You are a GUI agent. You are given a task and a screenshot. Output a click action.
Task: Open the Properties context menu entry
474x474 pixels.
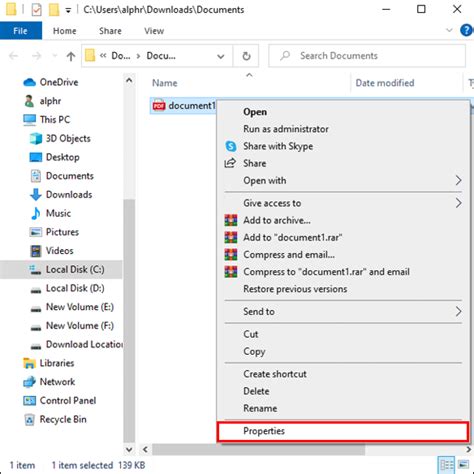343,431
